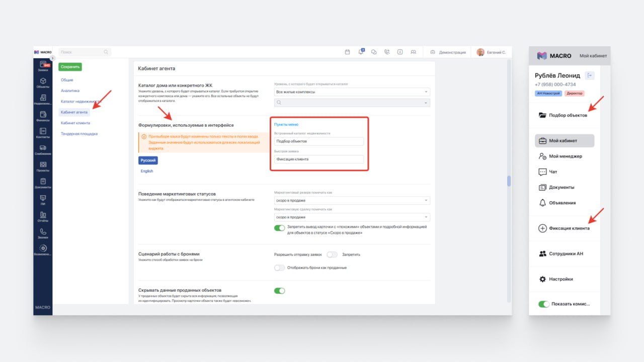Disable the Скрывать данные проданных объектов toggle
Image resolution: width=644 pixels, height=362 pixels.
click(279, 291)
